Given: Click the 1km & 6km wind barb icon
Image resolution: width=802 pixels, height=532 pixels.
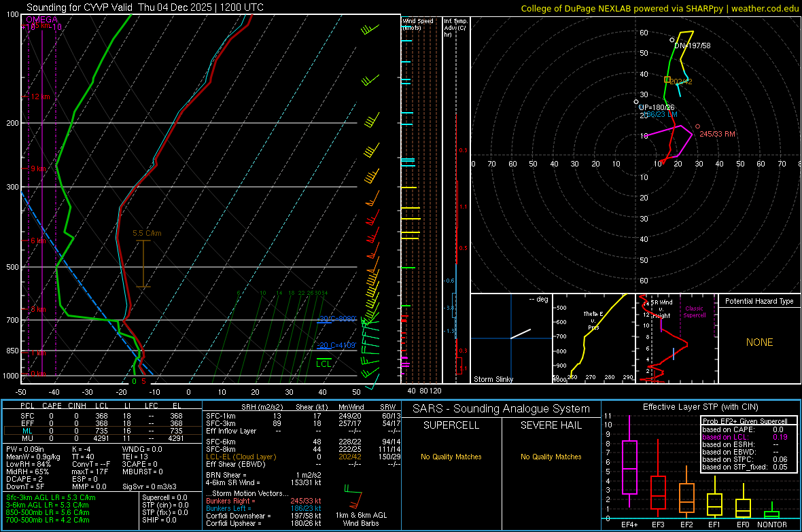Looking at the screenshot, I should (353, 498).
